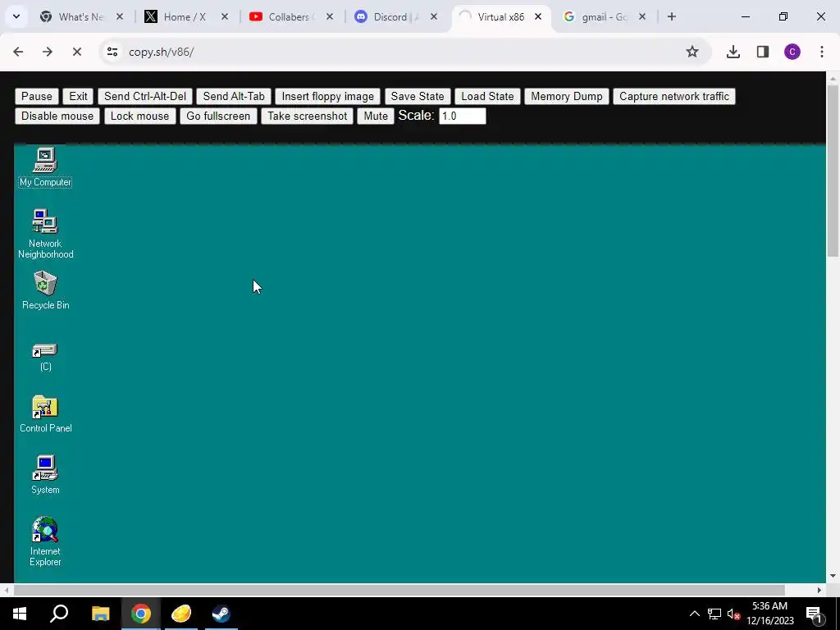Switch to the What's New tab

point(81,16)
